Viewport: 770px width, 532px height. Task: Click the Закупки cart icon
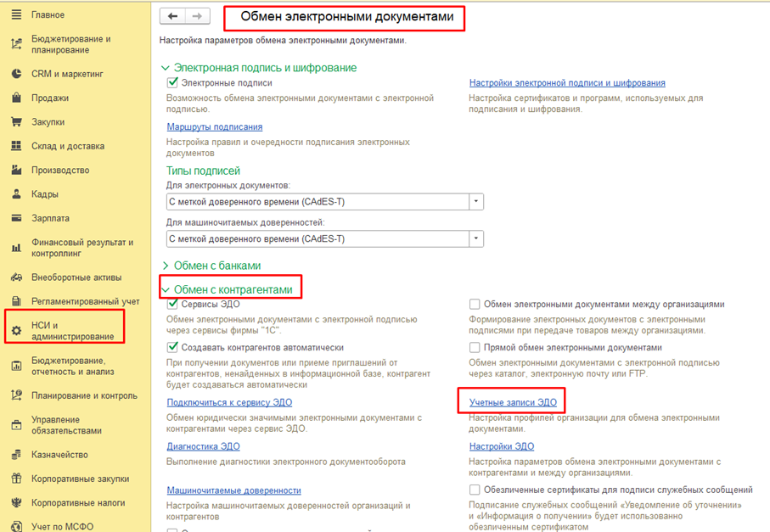coord(16,121)
